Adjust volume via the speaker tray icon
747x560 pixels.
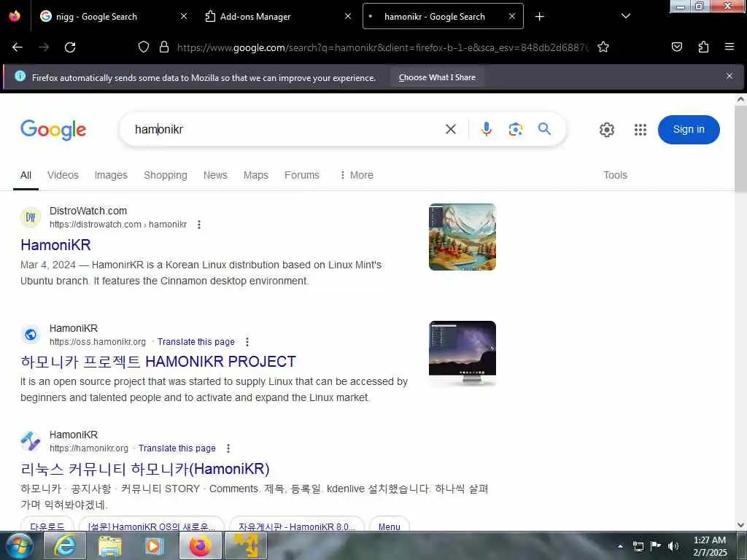(673, 545)
